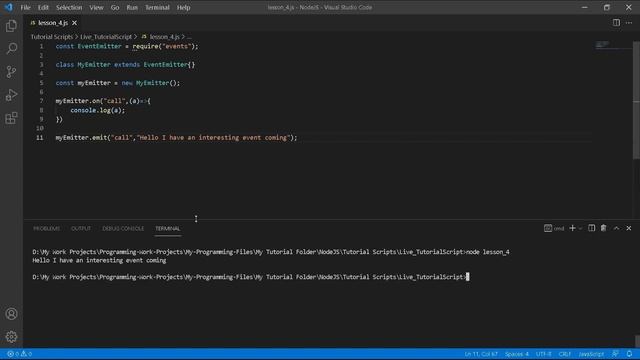640x360 pixels.
Task: Click line number 11 in gutter
Action: pyautogui.click(x=40, y=138)
